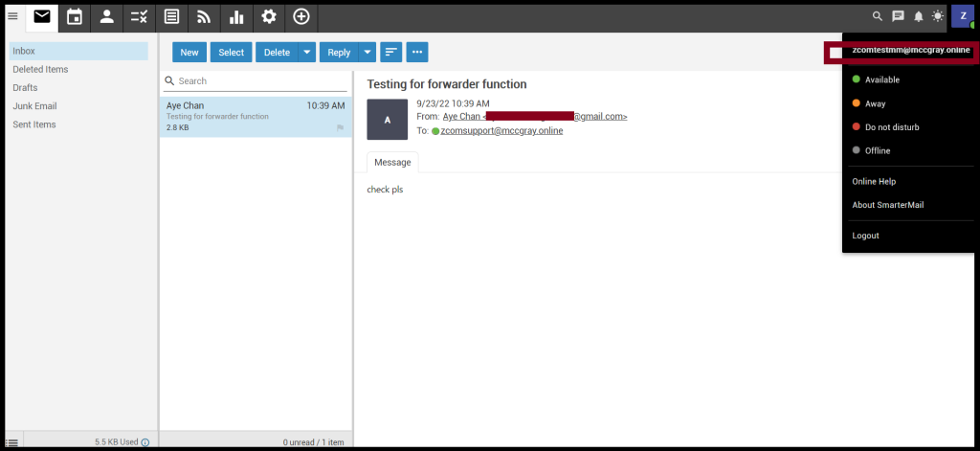The image size is (980, 451).
Task: Open the Notes section icon
Action: (x=172, y=17)
